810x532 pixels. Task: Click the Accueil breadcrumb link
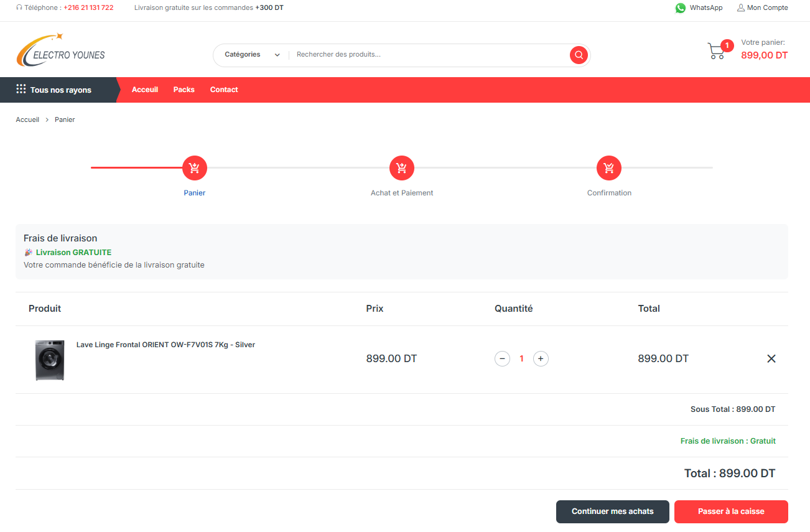27,119
